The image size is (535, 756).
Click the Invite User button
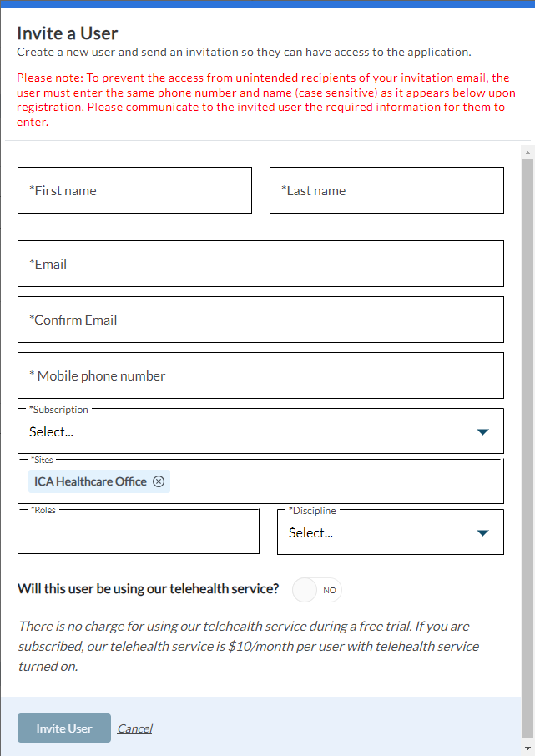point(64,728)
